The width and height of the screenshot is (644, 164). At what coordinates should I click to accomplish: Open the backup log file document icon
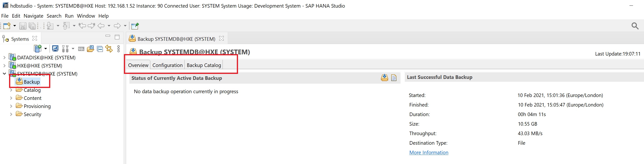pyautogui.click(x=394, y=78)
